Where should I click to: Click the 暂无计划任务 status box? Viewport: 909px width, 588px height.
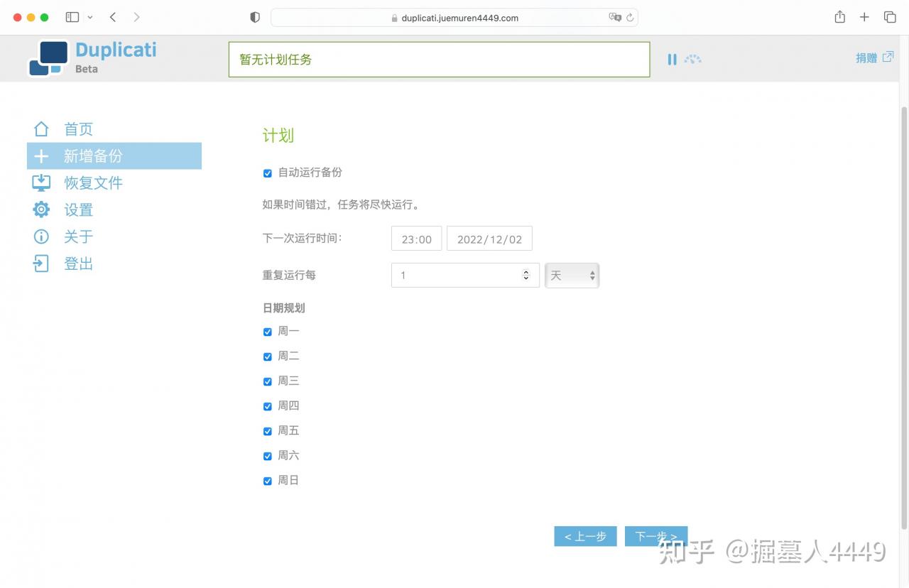(x=439, y=60)
